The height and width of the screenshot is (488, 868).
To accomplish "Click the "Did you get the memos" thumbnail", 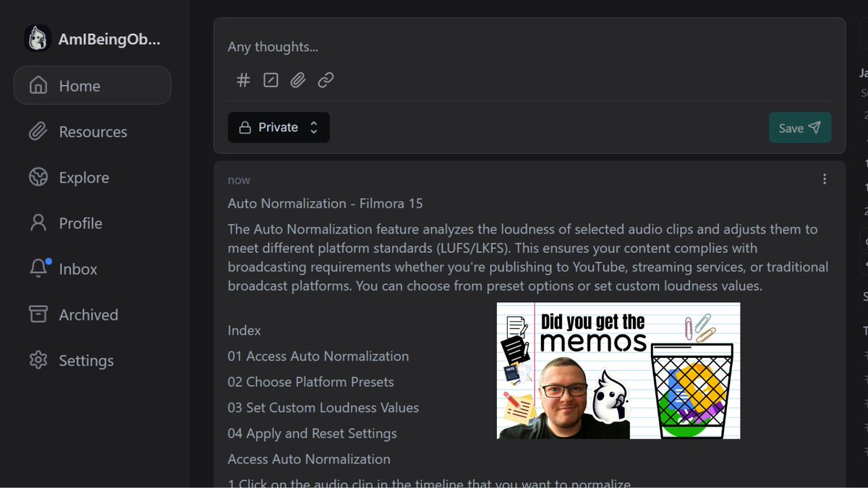I will [618, 371].
